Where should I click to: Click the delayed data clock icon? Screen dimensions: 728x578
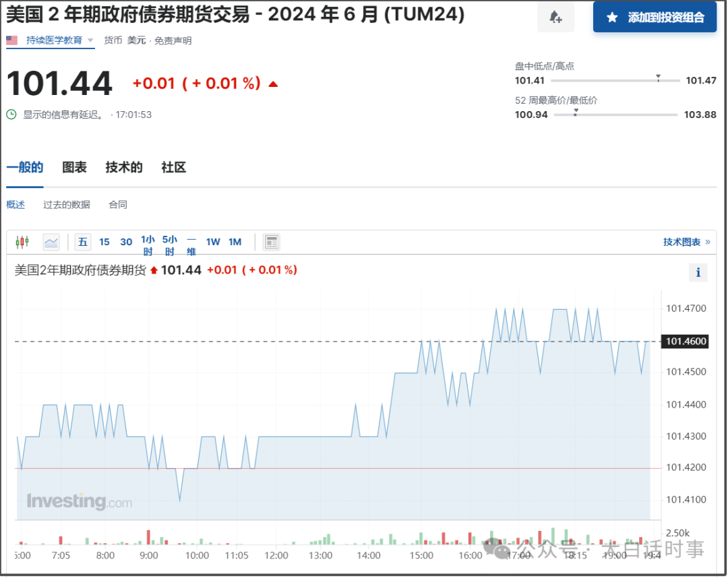coord(11,115)
